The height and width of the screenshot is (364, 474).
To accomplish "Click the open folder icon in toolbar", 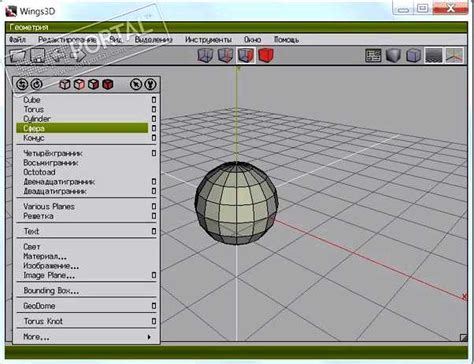I will (x=17, y=55).
